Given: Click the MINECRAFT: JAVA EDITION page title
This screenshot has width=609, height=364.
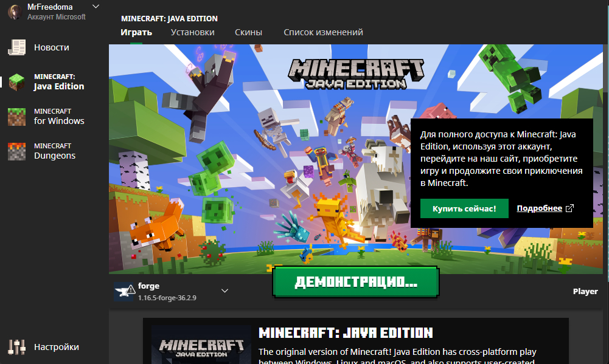Looking at the screenshot, I should pos(169,19).
